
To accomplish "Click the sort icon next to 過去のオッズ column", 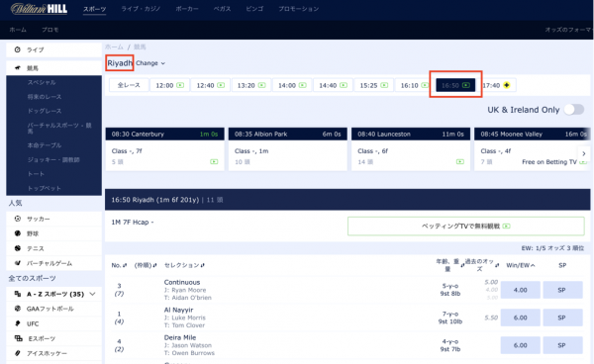I will 497,265.
